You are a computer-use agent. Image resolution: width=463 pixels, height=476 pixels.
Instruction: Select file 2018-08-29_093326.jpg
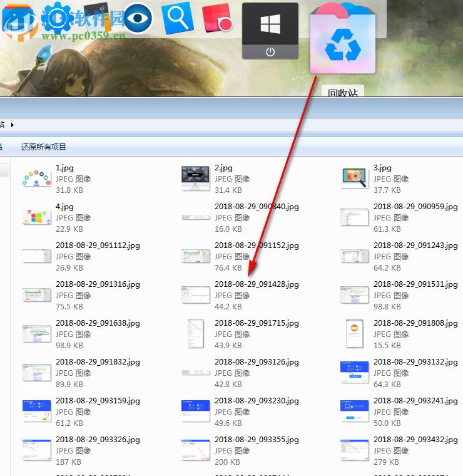click(81, 450)
